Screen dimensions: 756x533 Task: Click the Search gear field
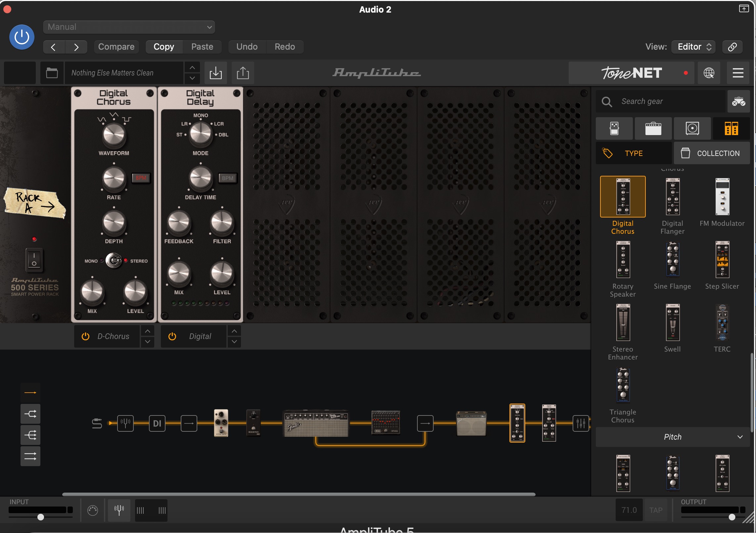(661, 101)
